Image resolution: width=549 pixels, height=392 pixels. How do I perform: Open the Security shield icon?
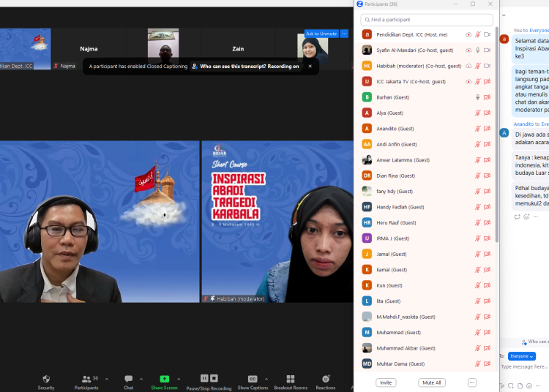tap(46, 379)
